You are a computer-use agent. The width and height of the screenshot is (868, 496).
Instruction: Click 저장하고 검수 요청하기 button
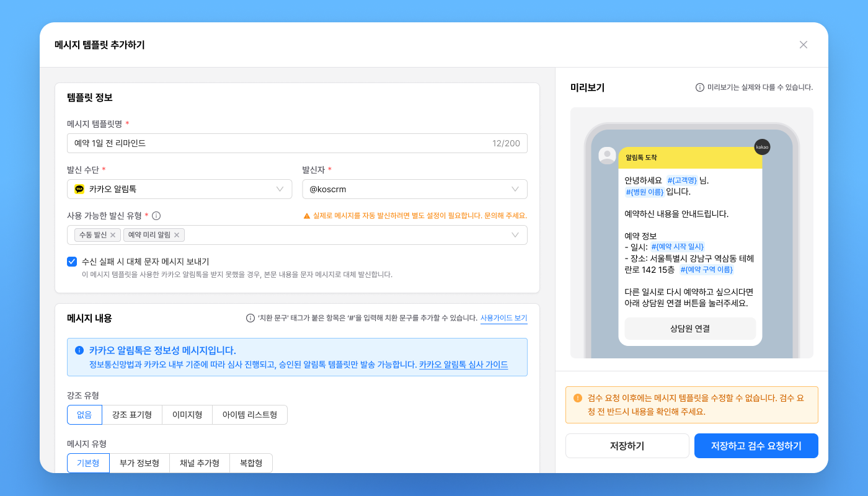(x=756, y=446)
